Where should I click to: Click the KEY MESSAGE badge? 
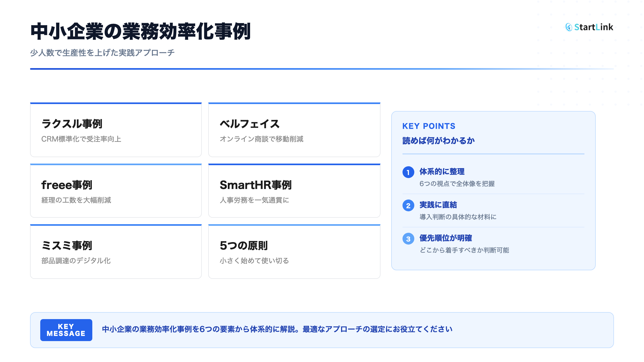click(x=66, y=330)
